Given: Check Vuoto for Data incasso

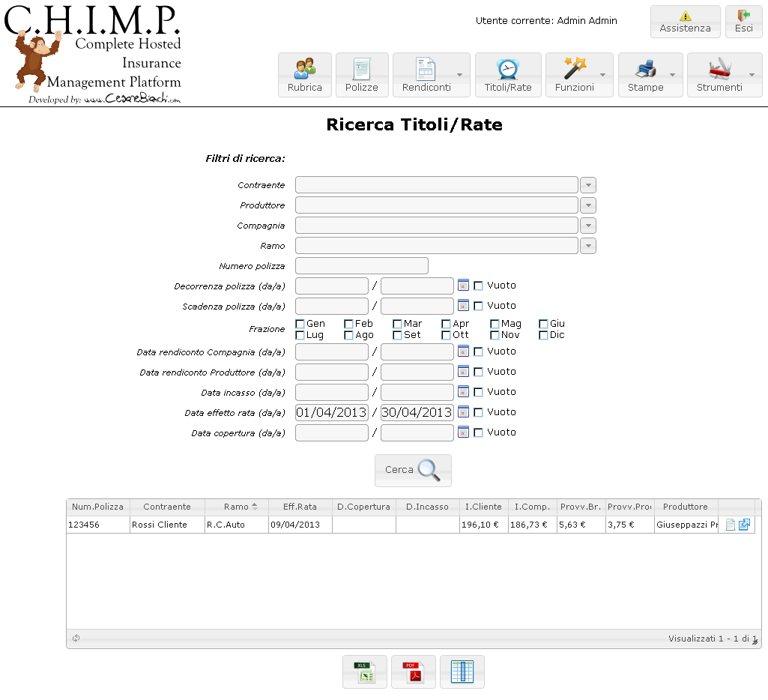Looking at the screenshot, I should 479,392.
